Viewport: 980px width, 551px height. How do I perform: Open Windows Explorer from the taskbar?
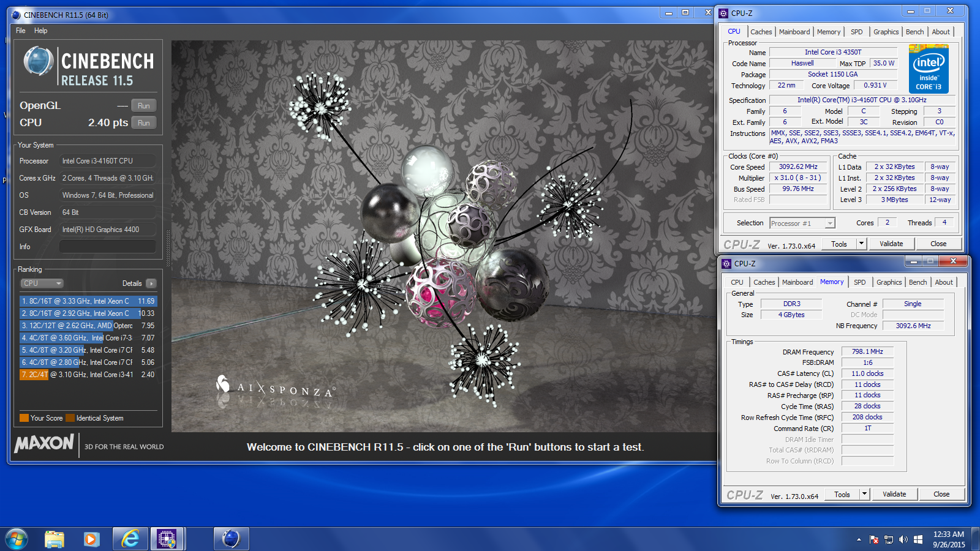[55, 539]
